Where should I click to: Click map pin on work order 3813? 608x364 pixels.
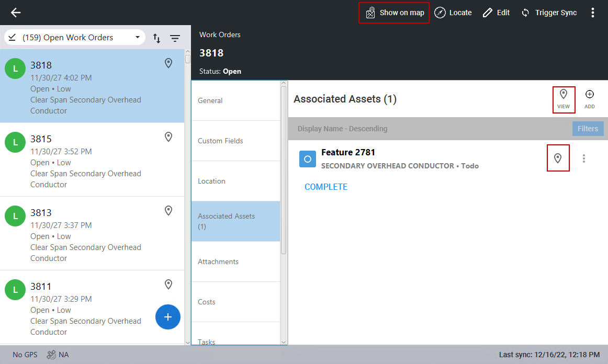[168, 211]
